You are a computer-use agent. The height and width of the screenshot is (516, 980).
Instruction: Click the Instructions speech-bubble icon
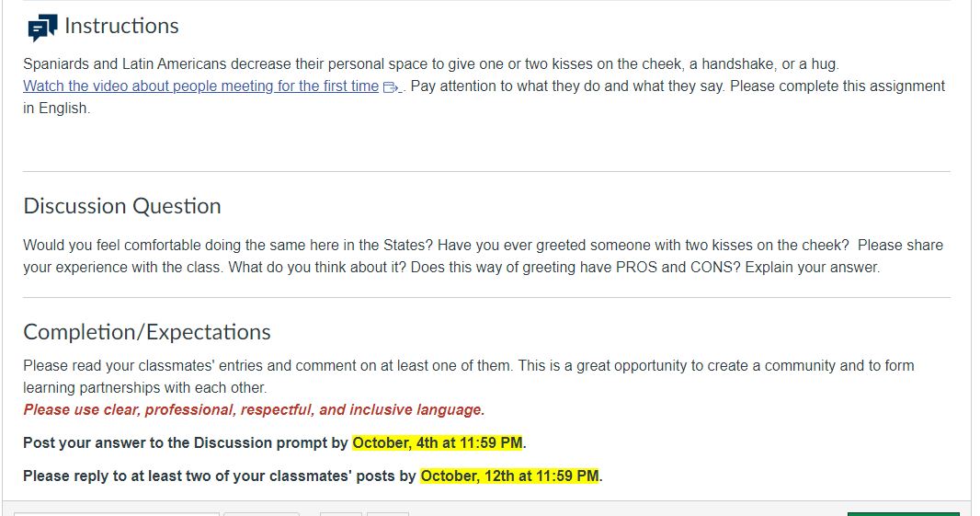42,29
